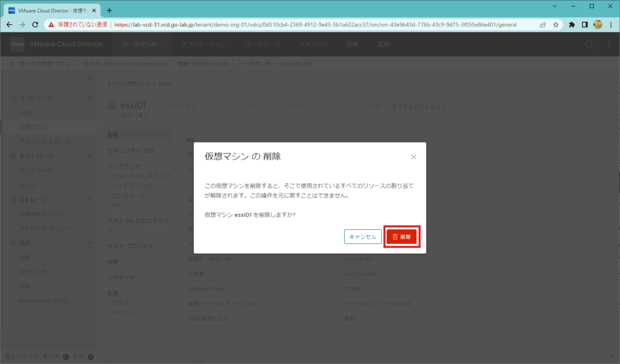Click すべての仮想マシン breadcrumb link
Screen dimensions: 620x364
[x=129, y=83]
